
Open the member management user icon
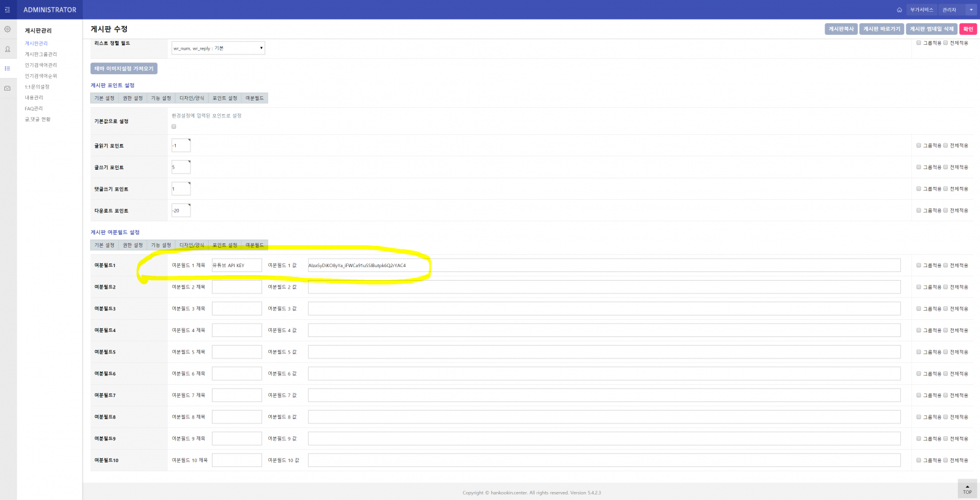point(7,49)
